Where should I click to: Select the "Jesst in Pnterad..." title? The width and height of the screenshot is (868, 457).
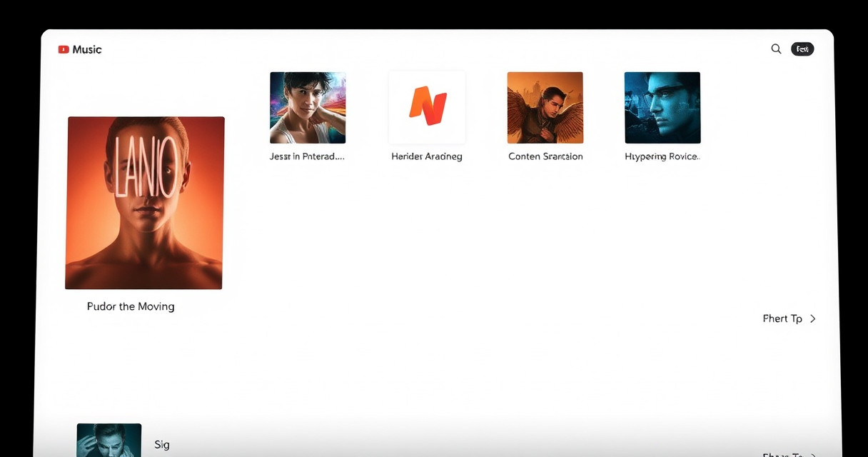[307, 156]
